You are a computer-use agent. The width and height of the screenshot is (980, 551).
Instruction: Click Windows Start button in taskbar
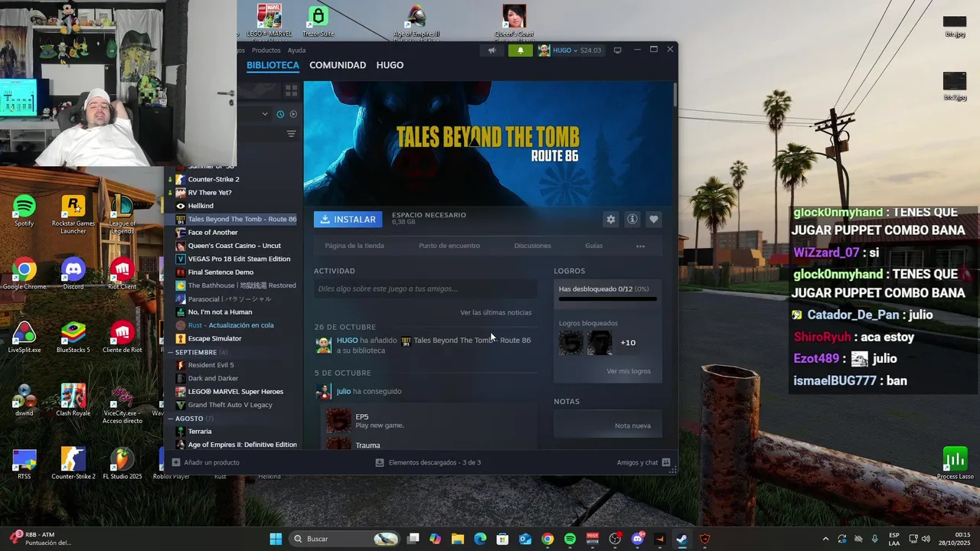tap(276, 539)
